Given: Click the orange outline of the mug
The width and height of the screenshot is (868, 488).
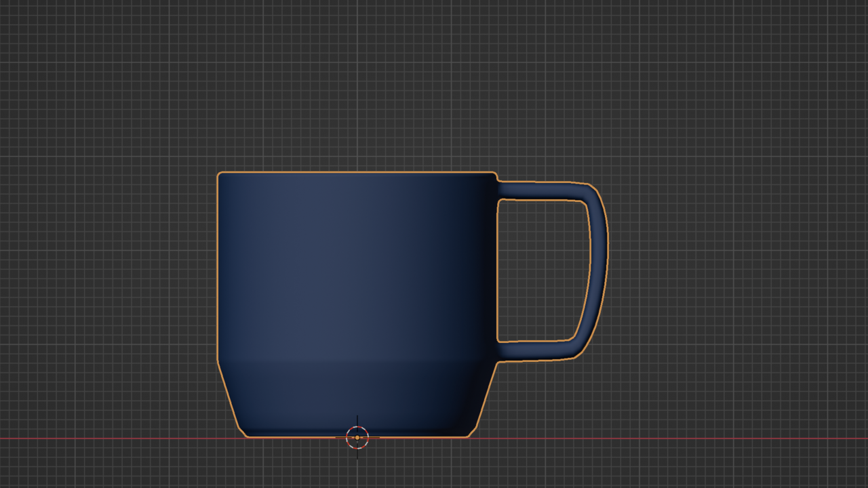Looking at the screenshot, I should pyautogui.click(x=217, y=271).
